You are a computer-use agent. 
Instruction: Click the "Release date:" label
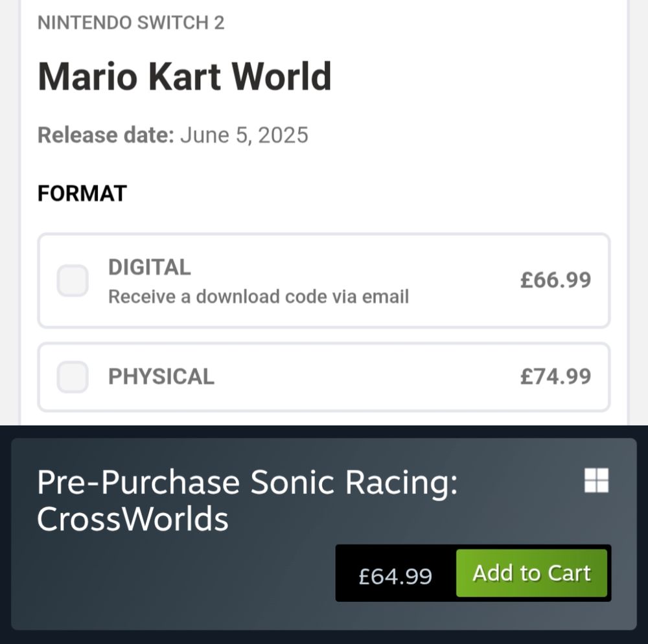(x=106, y=135)
